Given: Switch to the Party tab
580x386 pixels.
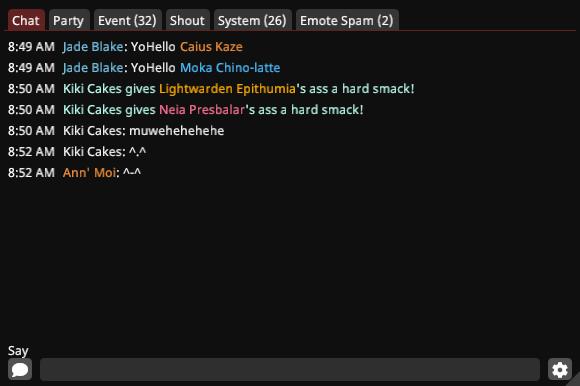Looking at the screenshot, I should [69, 20].
